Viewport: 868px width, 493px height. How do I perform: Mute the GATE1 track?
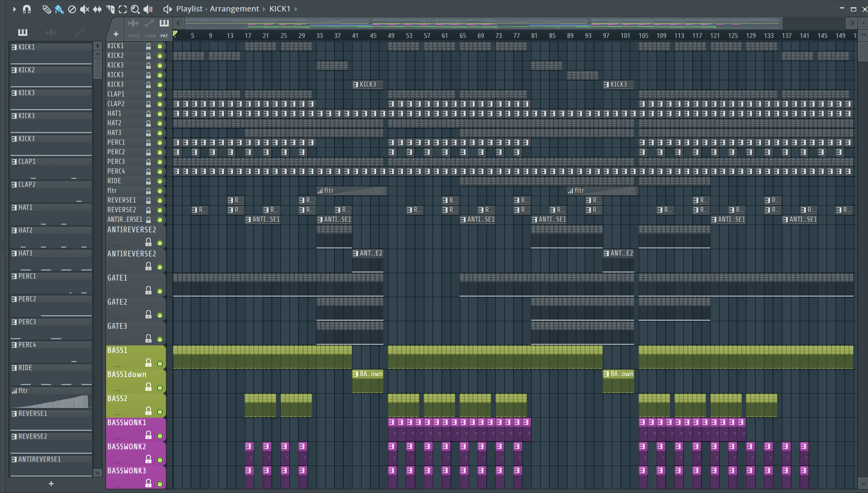point(160,291)
